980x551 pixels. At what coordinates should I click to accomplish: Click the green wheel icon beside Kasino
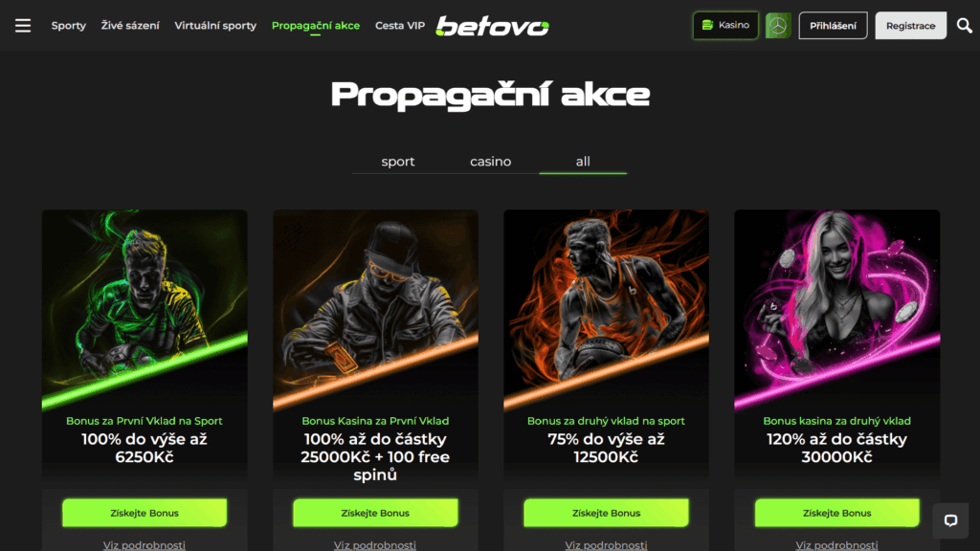pos(778,26)
